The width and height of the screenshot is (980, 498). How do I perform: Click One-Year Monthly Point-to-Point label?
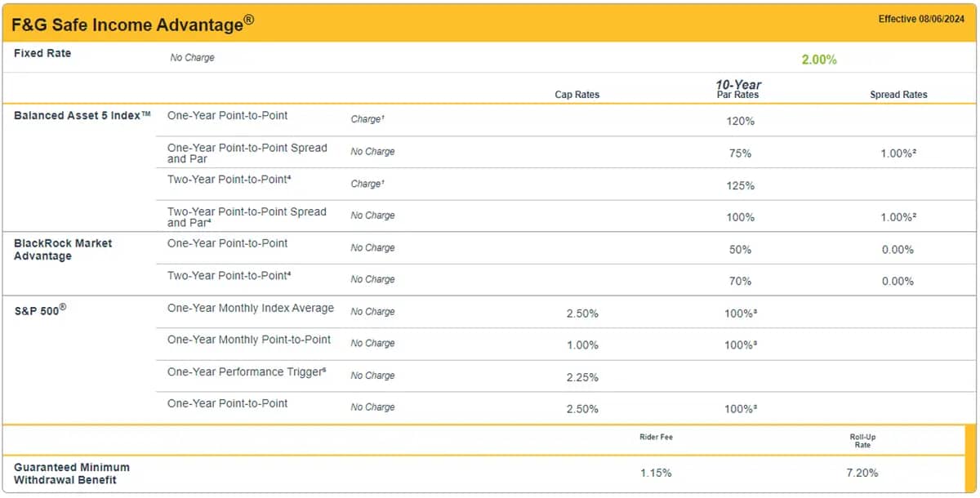(249, 340)
